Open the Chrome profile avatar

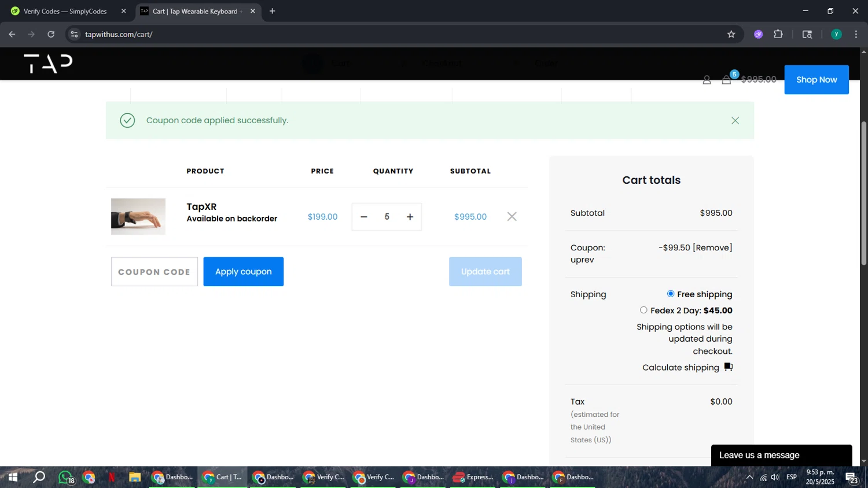(836, 34)
